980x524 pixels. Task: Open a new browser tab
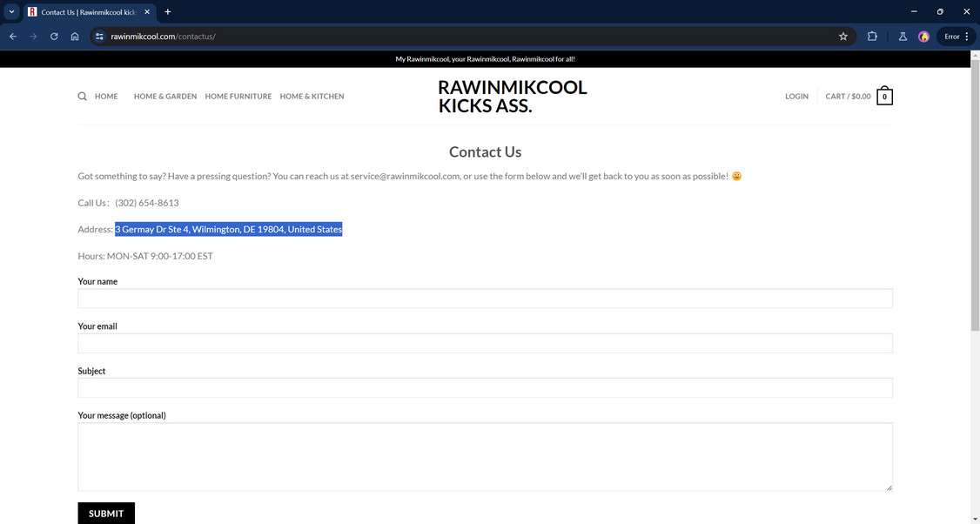click(167, 11)
